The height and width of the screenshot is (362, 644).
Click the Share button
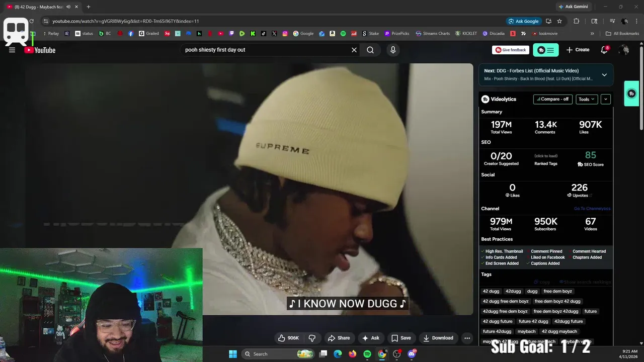click(x=339, y=338)
